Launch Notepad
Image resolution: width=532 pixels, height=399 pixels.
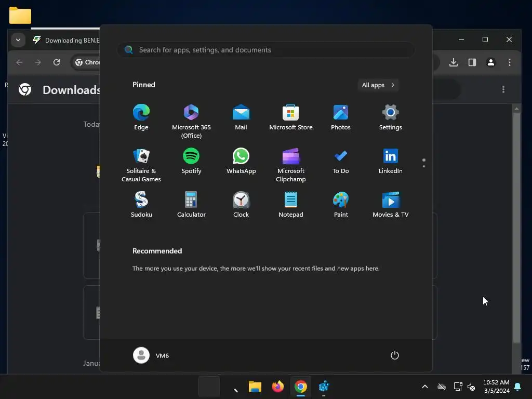(291, 205)
